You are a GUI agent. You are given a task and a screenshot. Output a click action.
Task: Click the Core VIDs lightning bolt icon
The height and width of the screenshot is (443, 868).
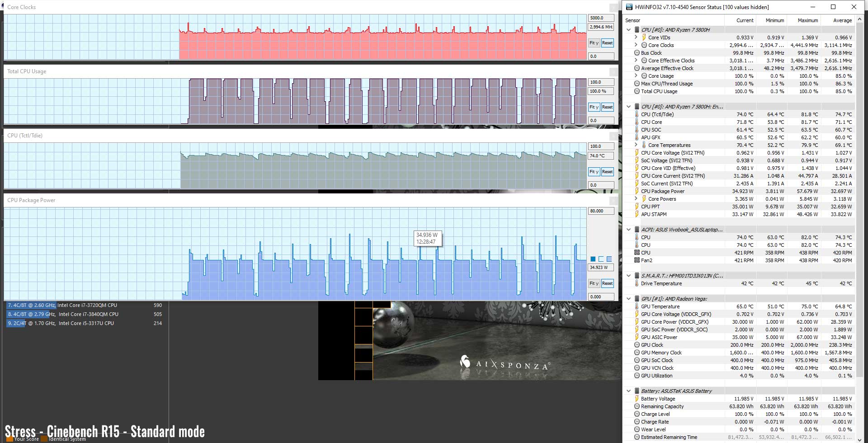tap(644, 38)
